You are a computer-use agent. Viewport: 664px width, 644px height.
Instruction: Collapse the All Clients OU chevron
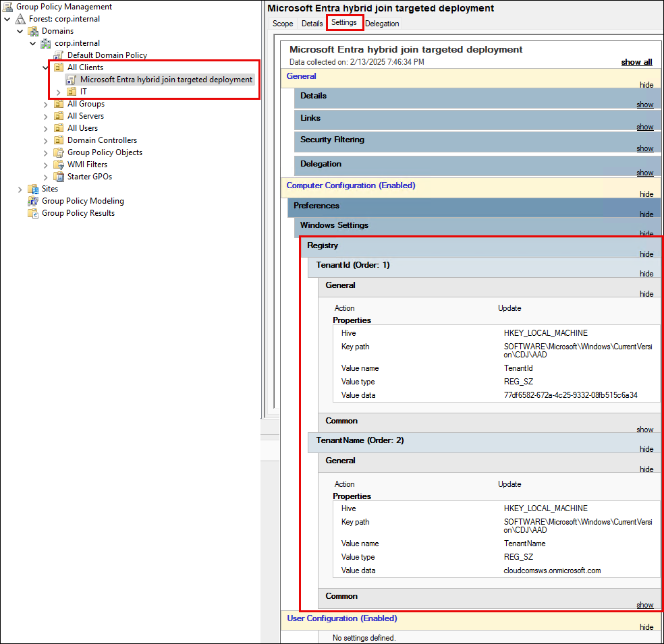[x=45, y=67]
